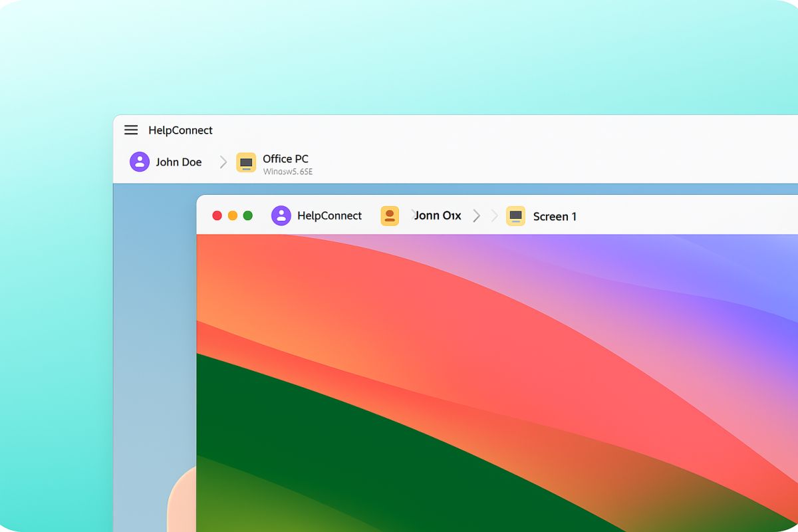The image size is (798, 532).
Task: Select the John Doe breadcrumb name
Action: 179,162
